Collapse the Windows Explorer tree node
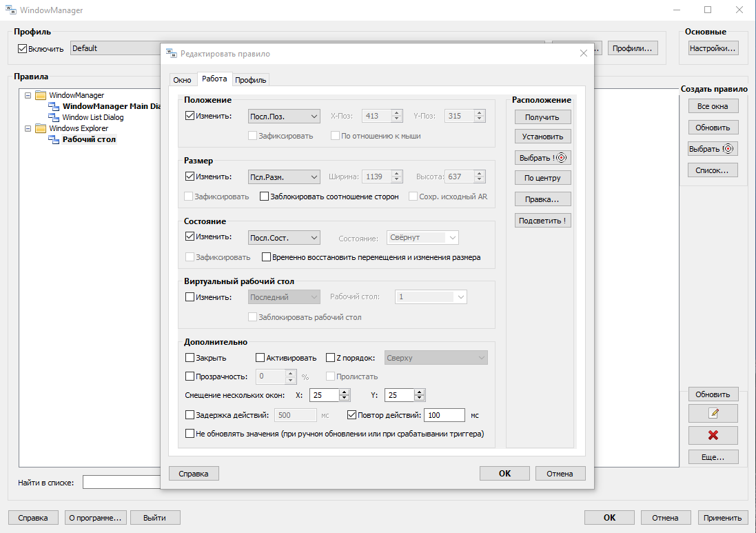The width and height of the screenshot is (756, 533). tap(28, 128)
